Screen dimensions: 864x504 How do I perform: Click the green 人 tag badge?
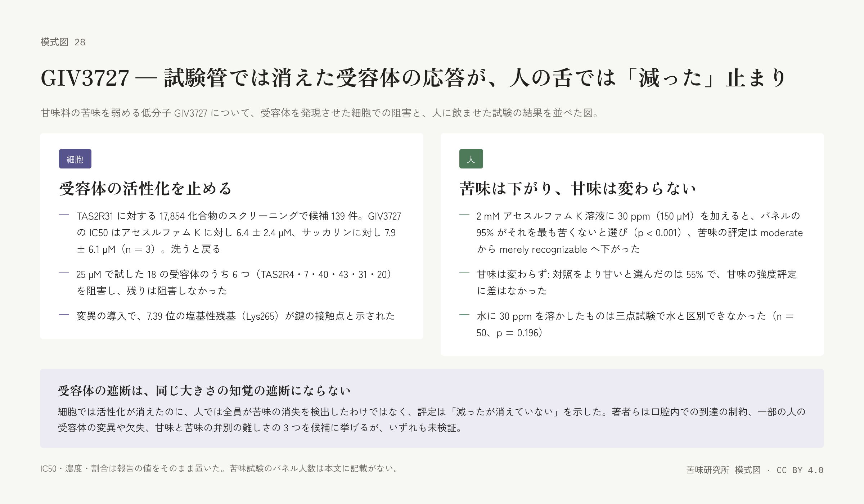pyautogui.click(x=471, y=159)
